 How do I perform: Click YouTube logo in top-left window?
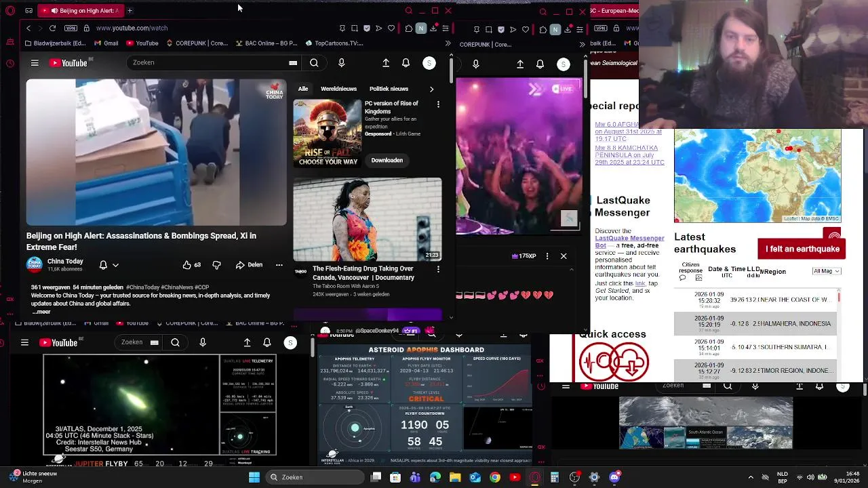(x=68, y=63)
